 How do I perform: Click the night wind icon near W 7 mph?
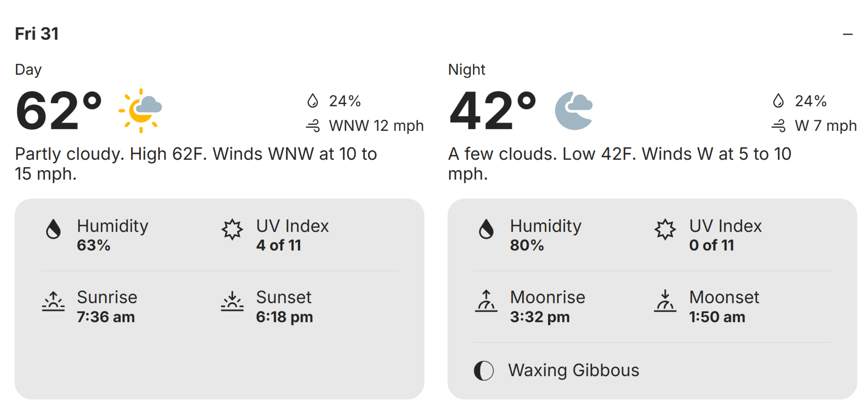tap(778, 125)
